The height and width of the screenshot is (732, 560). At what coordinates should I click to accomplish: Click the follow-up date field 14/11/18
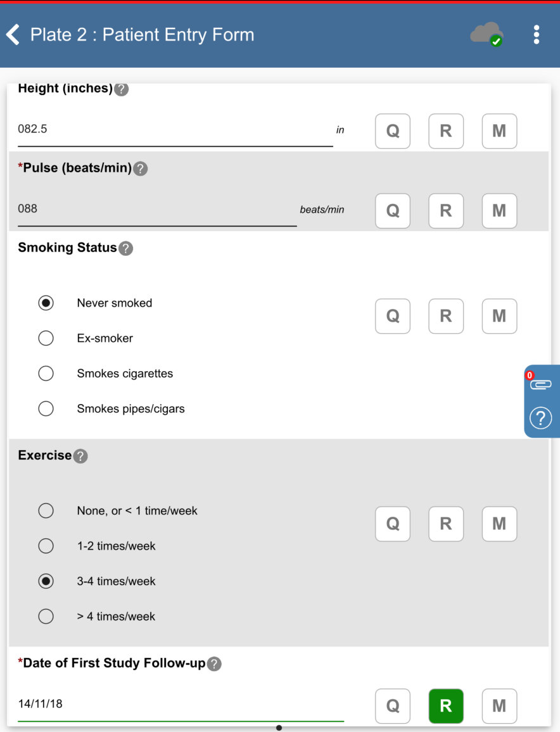click(x=181, y=704)
